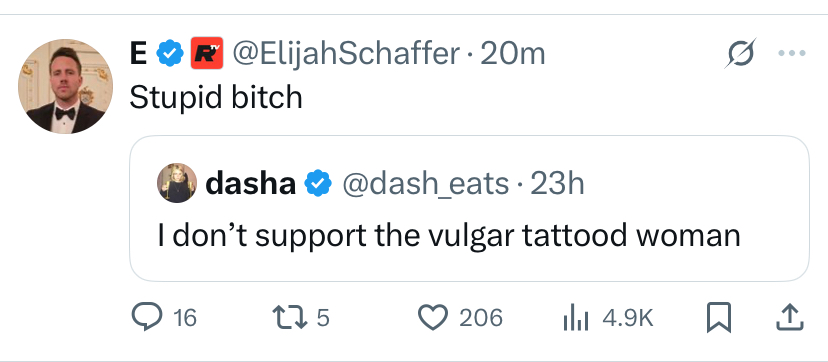Click the blue verified badge beside E
828x362 pixels.
171,54
